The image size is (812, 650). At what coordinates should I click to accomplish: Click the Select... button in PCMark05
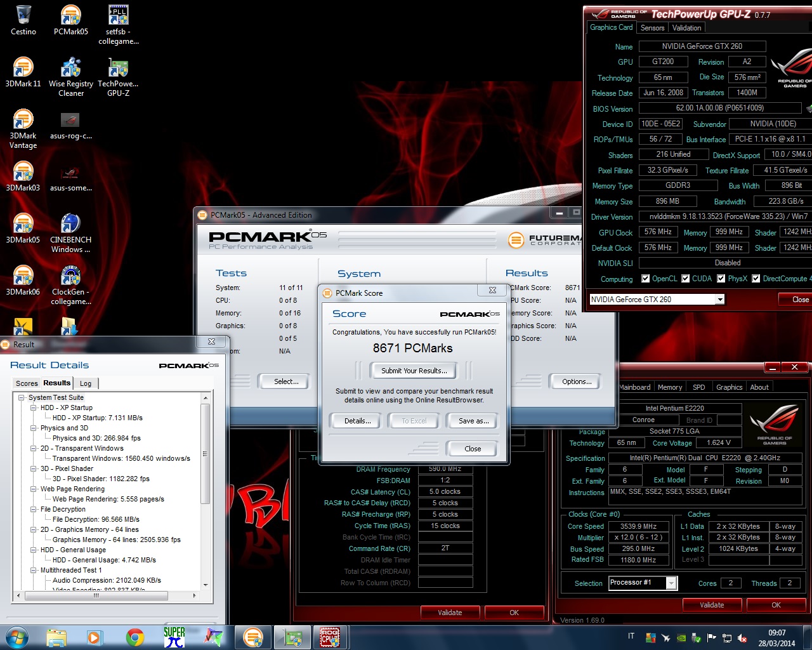[285, 381]
